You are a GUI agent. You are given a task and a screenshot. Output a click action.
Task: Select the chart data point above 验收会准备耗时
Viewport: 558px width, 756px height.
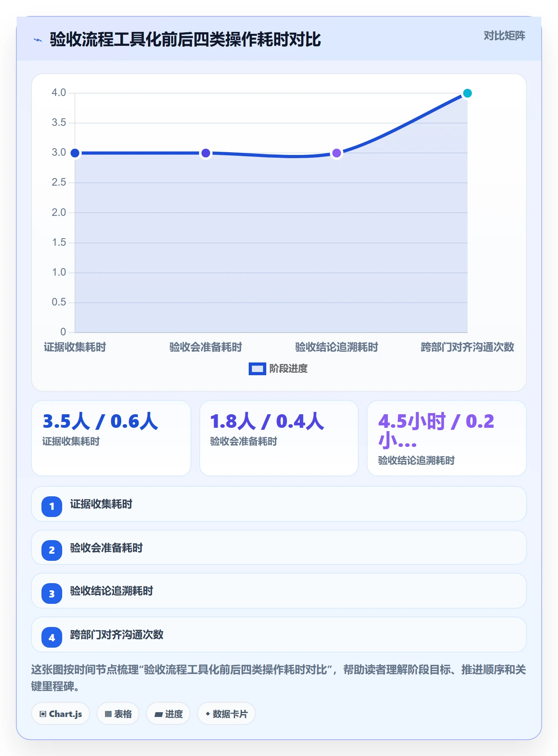206,153
